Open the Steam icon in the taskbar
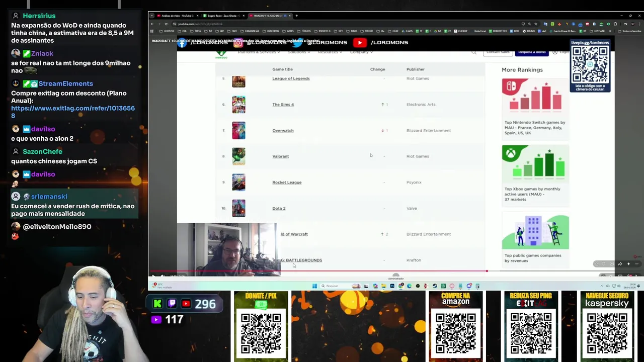Screen dimensions: 644x362 click(x=435, y=286)
